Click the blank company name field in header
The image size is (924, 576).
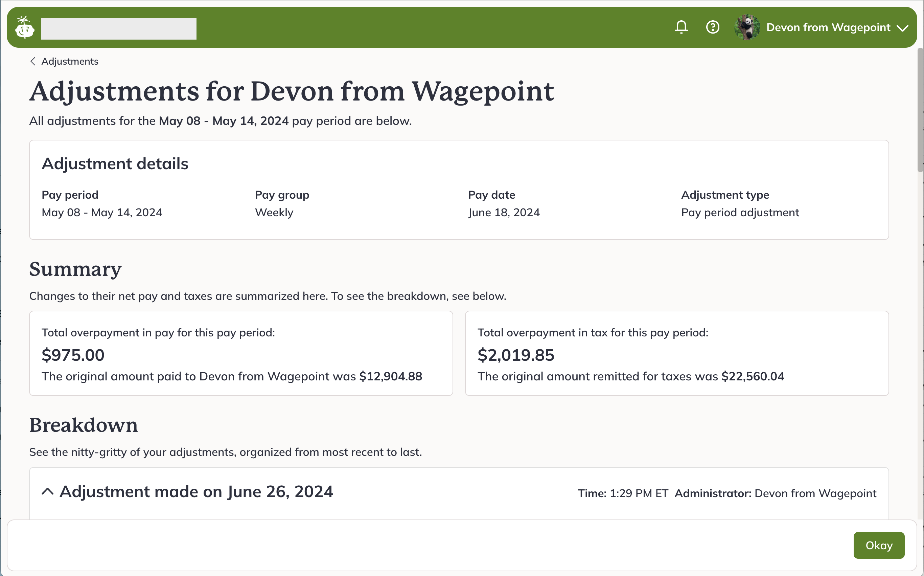(119, 28)
